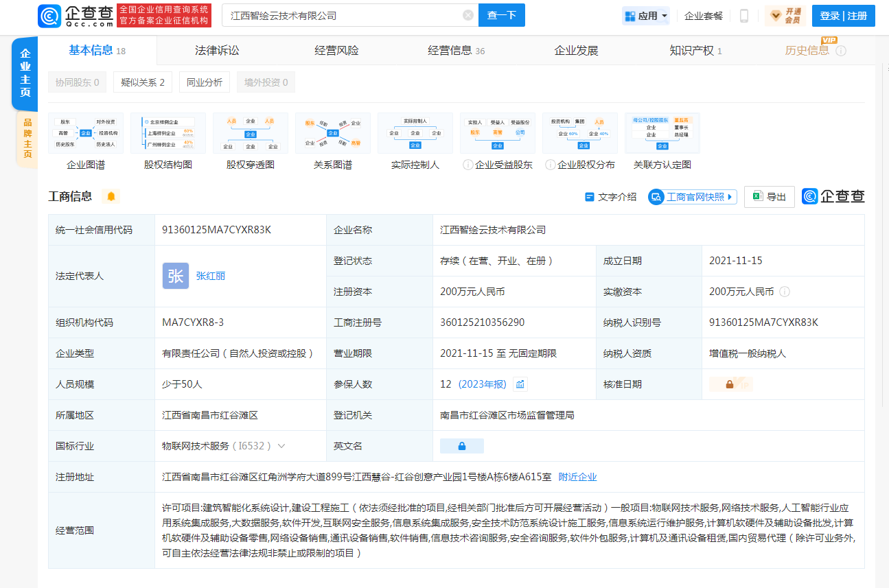Click info icon beside 企业受益股东 label
This screenshot has width=889, height=588.
pos(468,165)
